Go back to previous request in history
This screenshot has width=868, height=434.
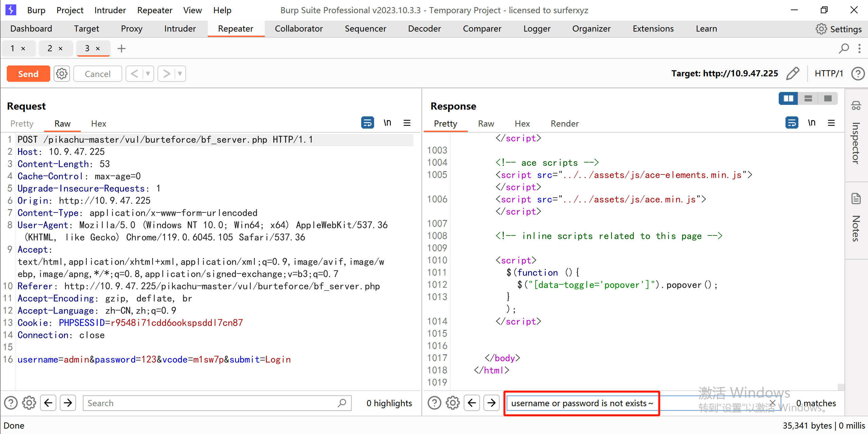click(x=135, y=74)
